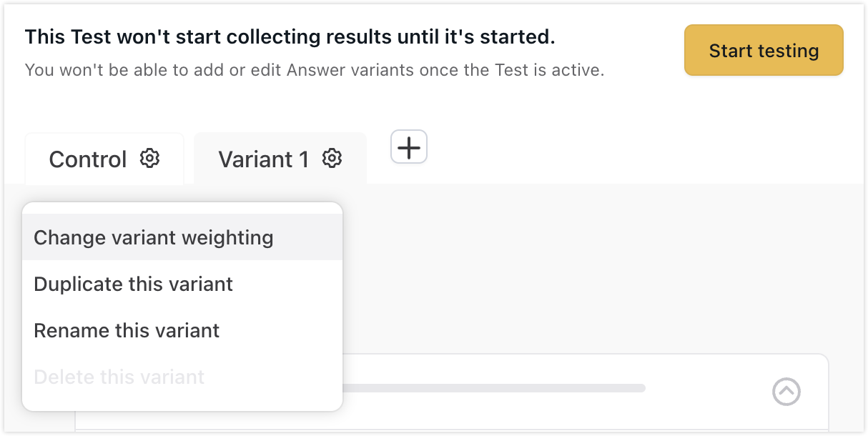Image resolution: width=868 pixels, height=436 pixels.
Task: Click the gray placeholder bar in the card
Action: point(493,388)
